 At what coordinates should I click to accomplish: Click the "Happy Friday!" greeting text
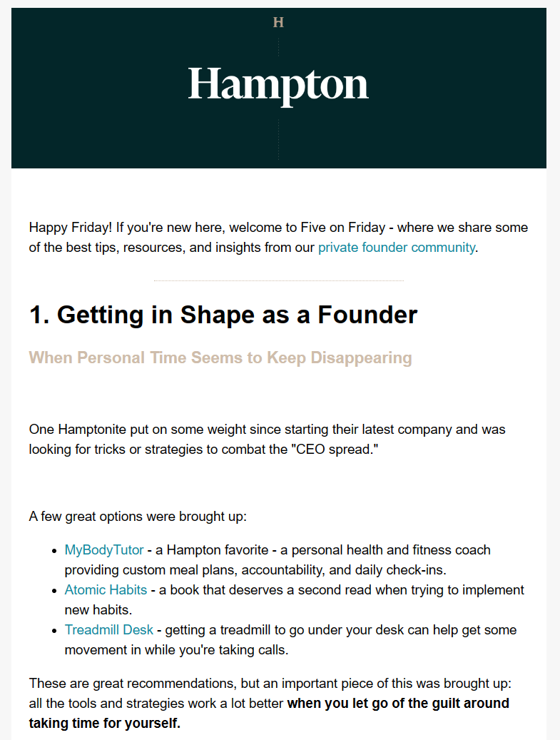(x=70, y=228)
